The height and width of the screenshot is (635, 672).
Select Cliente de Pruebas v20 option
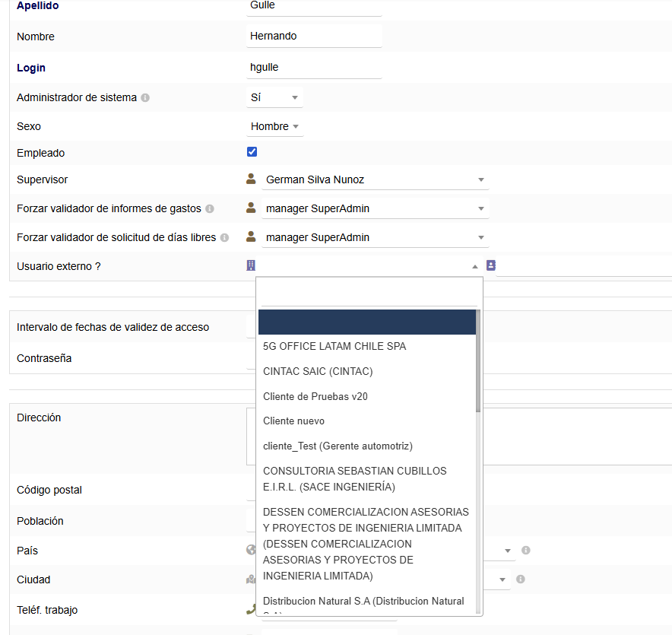point(315,396)
